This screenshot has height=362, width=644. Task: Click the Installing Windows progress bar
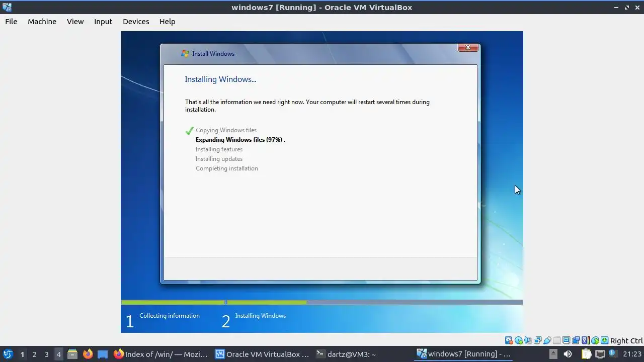click(374, 302)
